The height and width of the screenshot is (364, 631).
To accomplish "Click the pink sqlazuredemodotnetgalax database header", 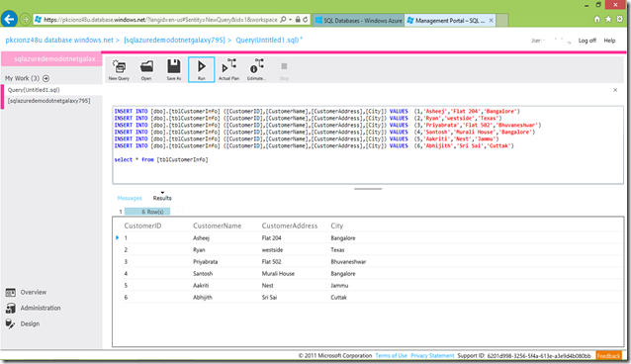I will pos(51,58).
